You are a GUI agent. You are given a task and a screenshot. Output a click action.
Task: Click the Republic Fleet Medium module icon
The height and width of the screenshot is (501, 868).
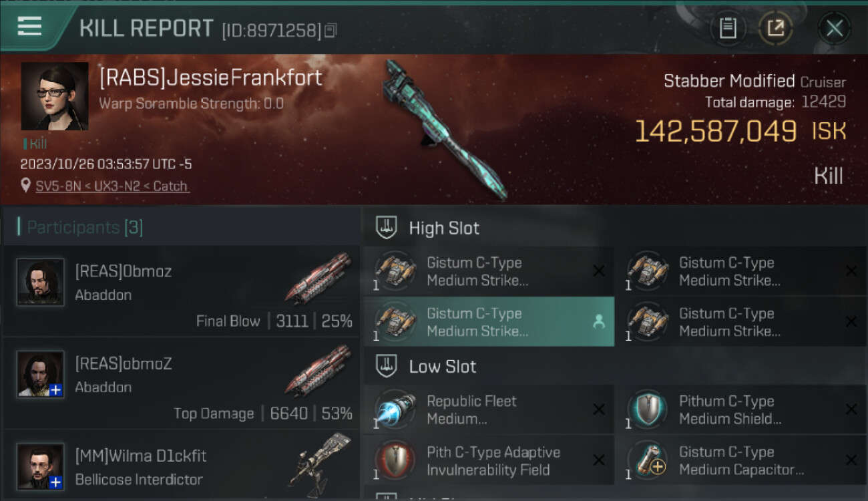point(395,410)
